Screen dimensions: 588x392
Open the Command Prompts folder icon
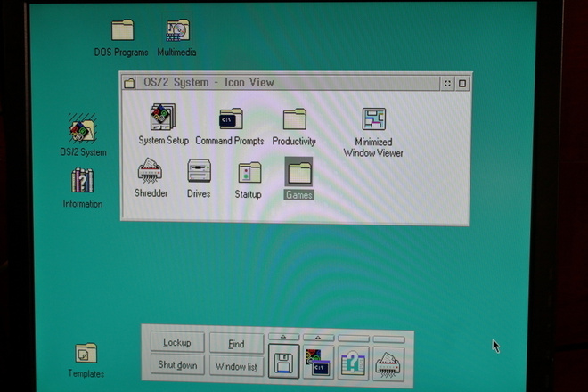click(231, 118)
